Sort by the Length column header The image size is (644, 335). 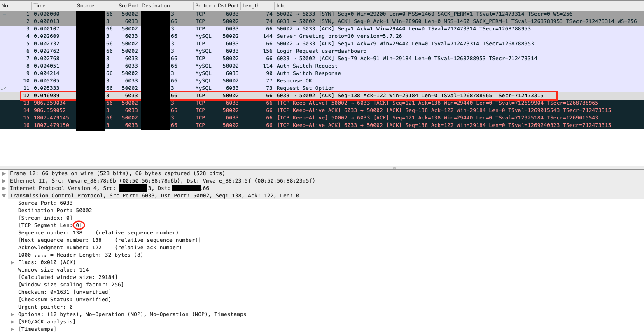click(x=257, y=6)
